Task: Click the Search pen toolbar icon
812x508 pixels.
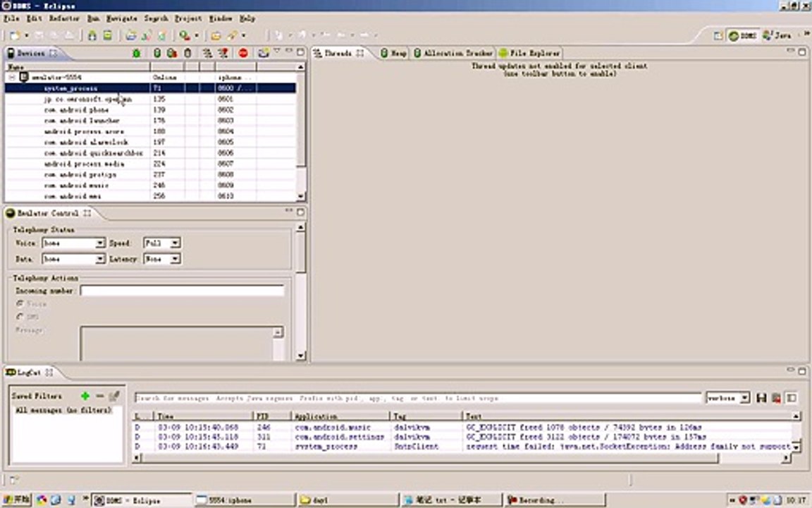Action: [232, 35]
